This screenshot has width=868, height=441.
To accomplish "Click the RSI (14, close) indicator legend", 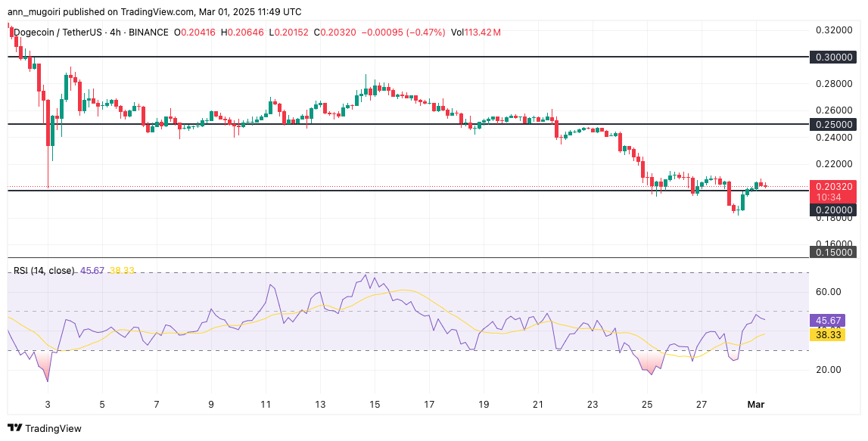I will tap(44, 270).
